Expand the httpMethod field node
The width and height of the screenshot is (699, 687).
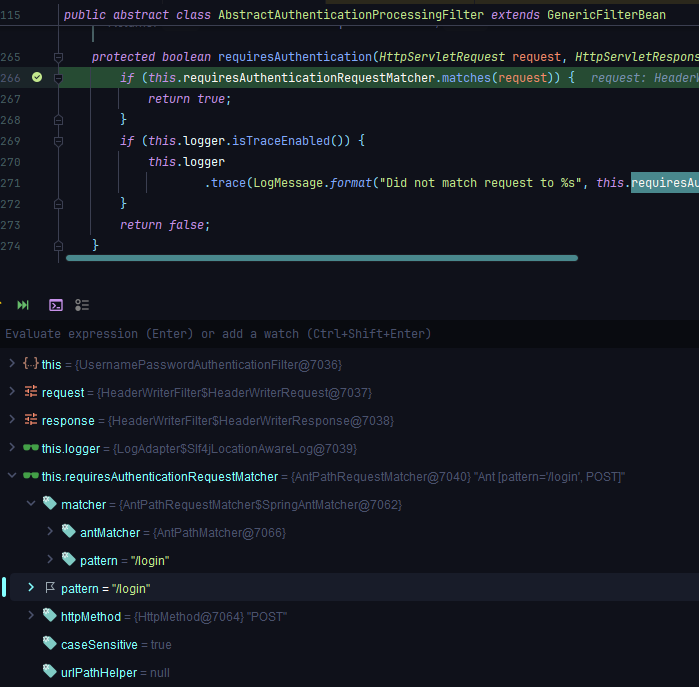coord(31,616)
